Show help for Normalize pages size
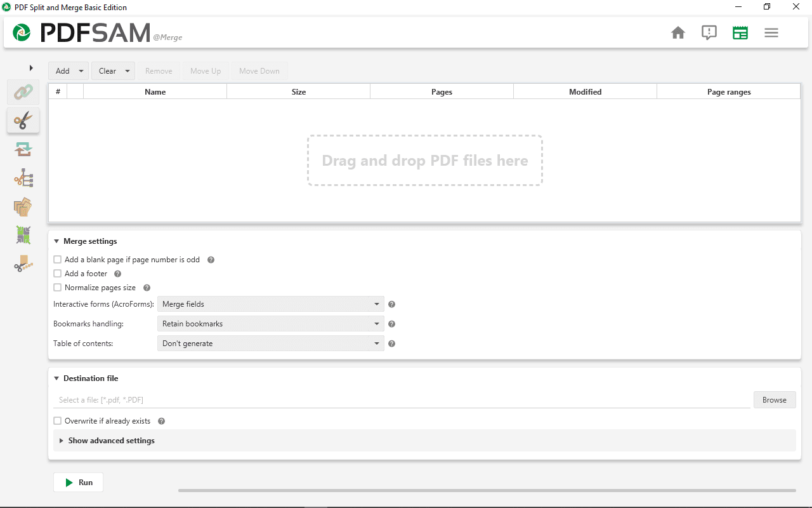This screenshot has height=508, width=812. tap(147, 288)
